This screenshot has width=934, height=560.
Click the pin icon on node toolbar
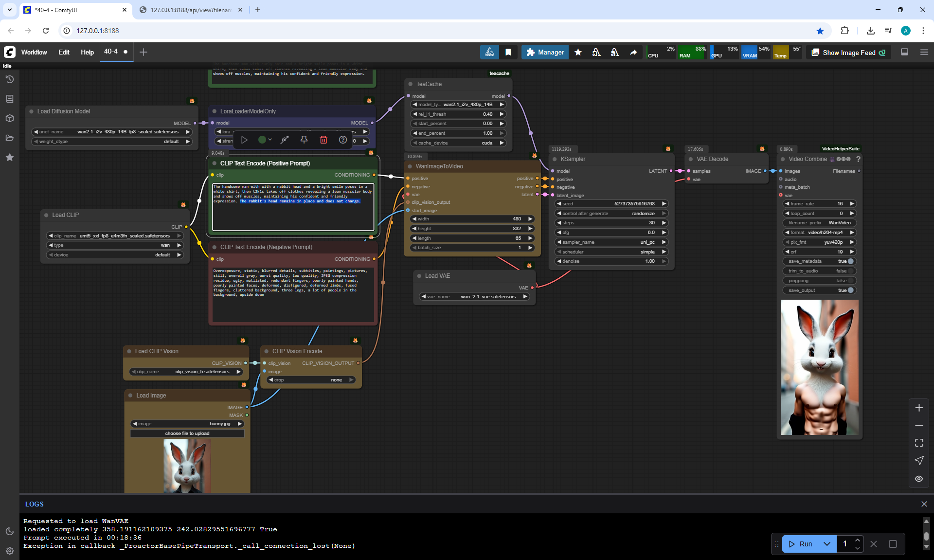pos(304,140)
